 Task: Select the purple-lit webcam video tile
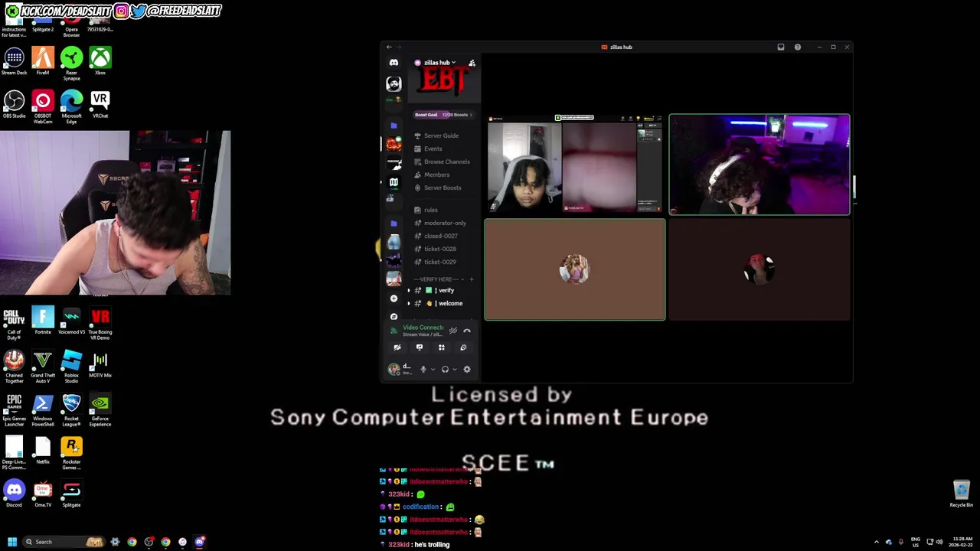click(x=759, y=165)
